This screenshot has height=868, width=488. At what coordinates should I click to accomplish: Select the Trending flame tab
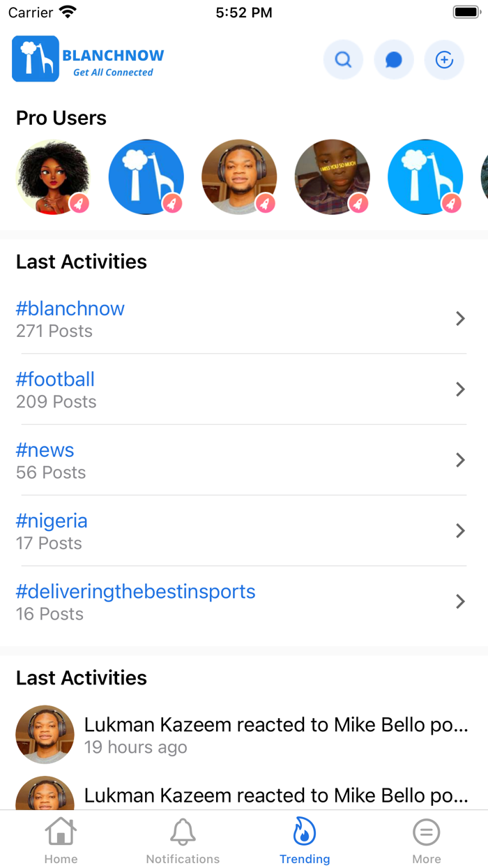click(x=305, y=839)
